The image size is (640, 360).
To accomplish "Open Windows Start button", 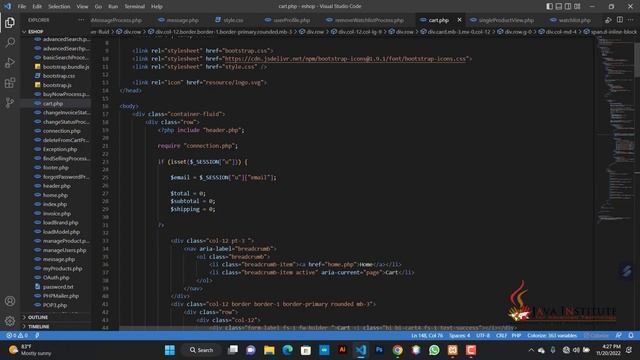I will click(x=170, y=350).
